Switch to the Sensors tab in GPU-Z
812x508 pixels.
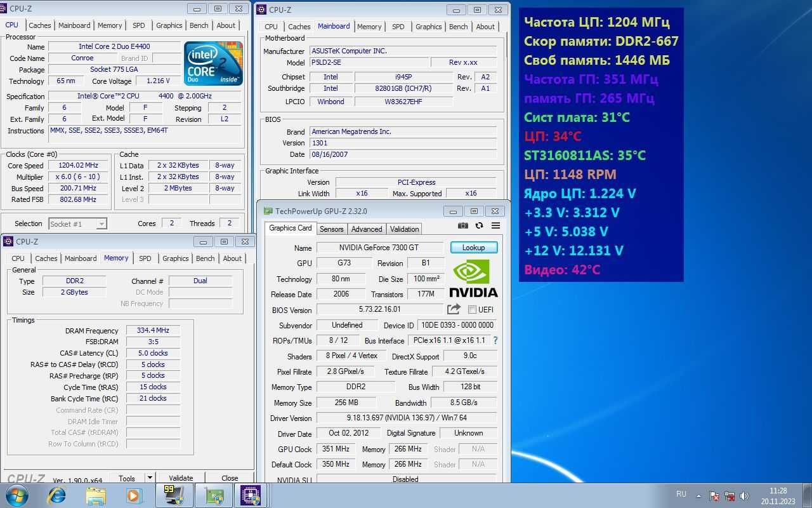coord(331,229)
